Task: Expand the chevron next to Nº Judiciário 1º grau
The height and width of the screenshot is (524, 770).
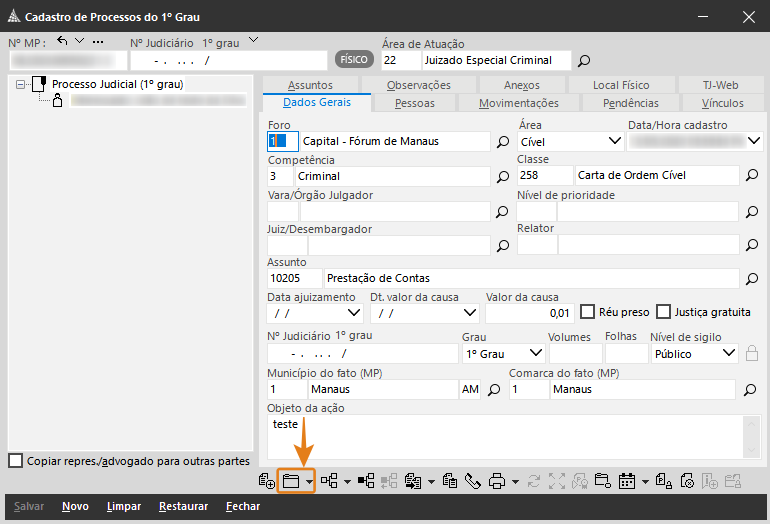Action: click(x=253, y=40)
